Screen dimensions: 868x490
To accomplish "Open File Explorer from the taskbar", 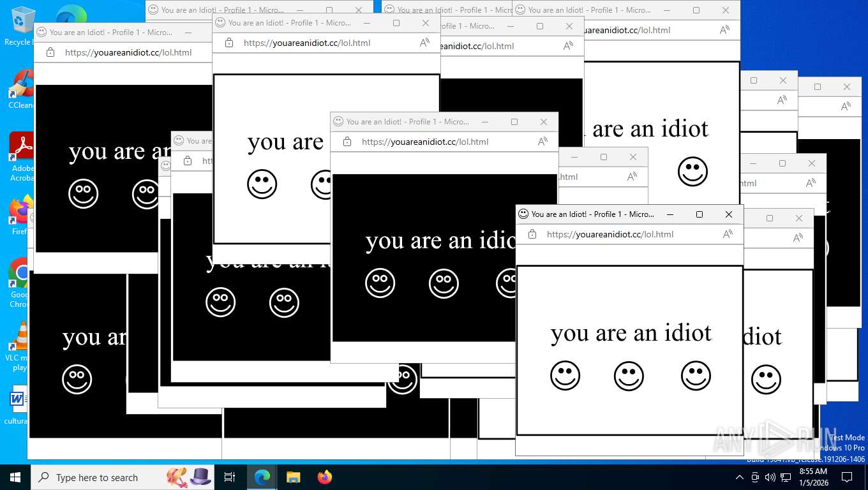I will pyautogui.click(x=293, y=477).
